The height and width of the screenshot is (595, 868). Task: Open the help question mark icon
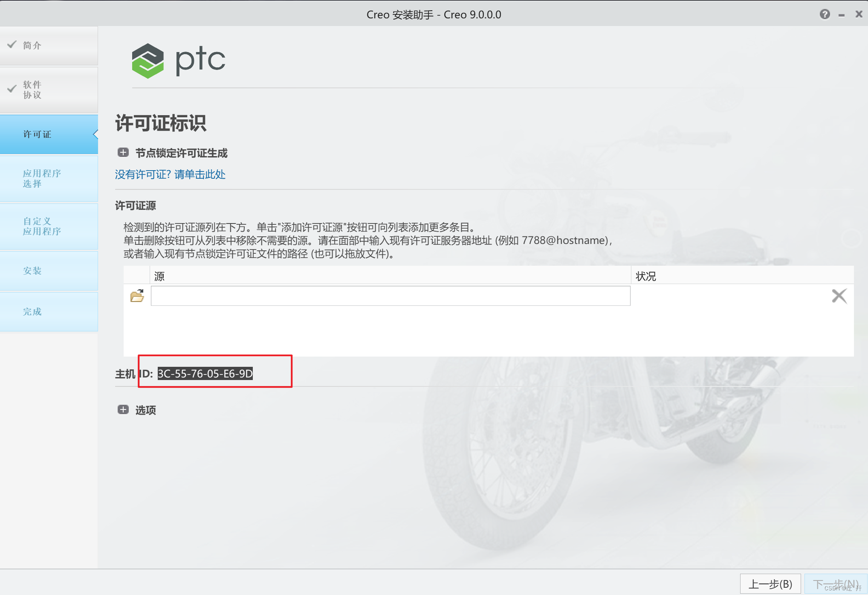(825, 15)
